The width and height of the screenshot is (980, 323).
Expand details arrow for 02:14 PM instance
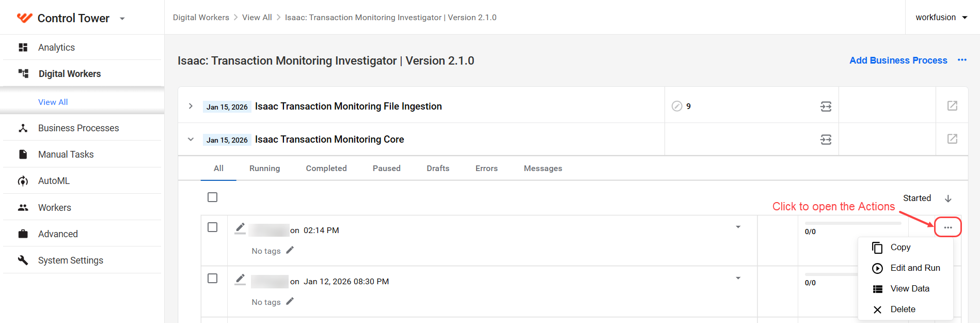point(738,227)
